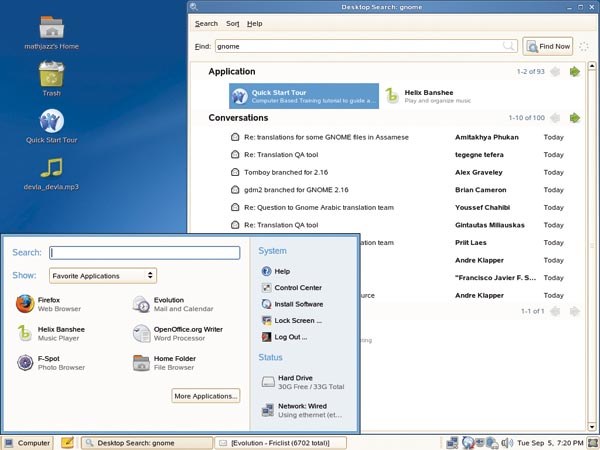Click scrollbar up arrow in results
Viewport: 600px width, 450px height.
click(592, 66)
